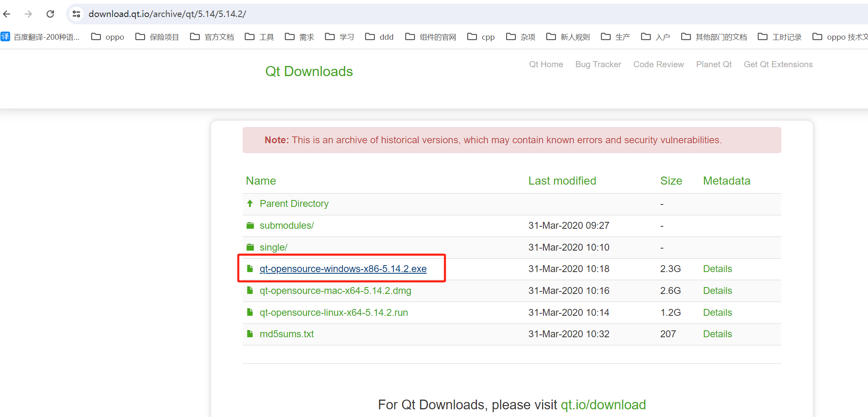This screenshot has height=417, width=868.
Task: Open the 工具 bookmark folder
Action: point(260,37)
